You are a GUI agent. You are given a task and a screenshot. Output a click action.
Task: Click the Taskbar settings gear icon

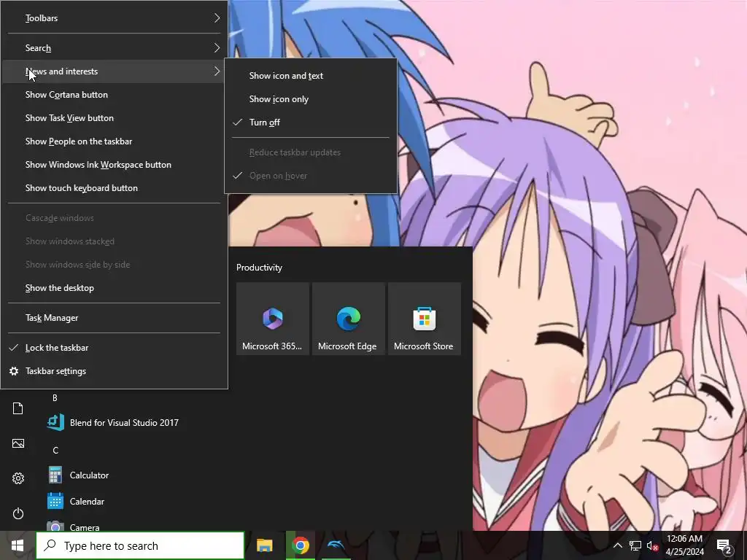pos(14,371)
